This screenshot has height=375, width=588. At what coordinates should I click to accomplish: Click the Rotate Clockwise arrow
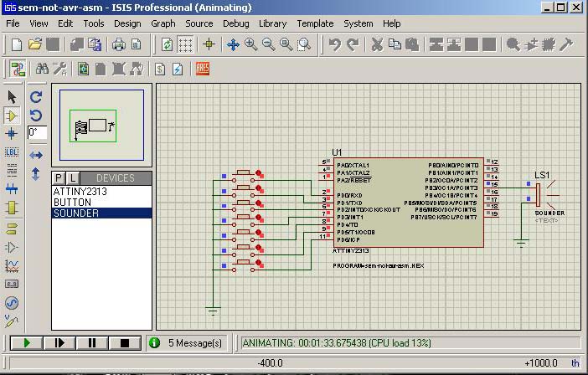tap(36, 97)
